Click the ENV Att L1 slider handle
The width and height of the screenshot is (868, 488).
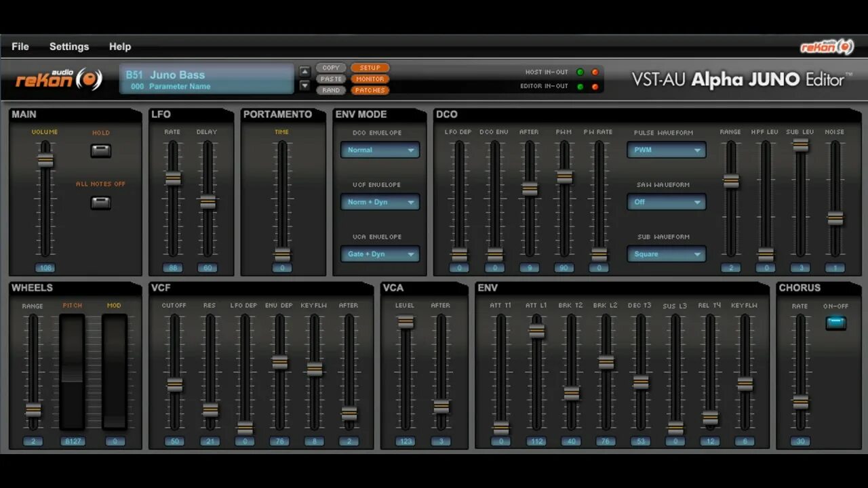(536, 331)
